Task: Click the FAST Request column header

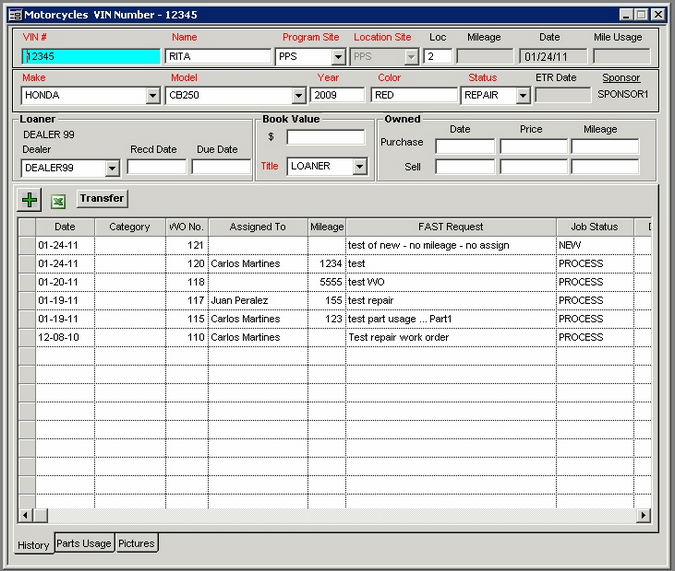Action: (x=450, y=227)
